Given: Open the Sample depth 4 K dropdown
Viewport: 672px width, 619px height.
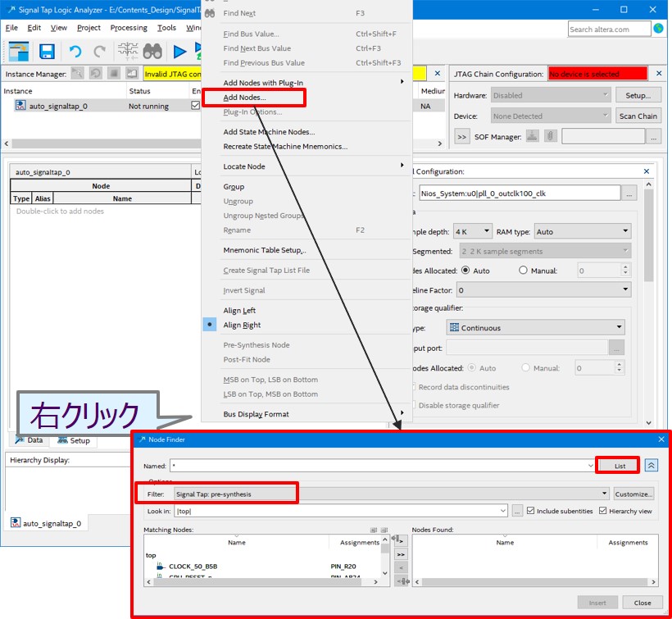Looking at the screenshot, I should 473,231.
